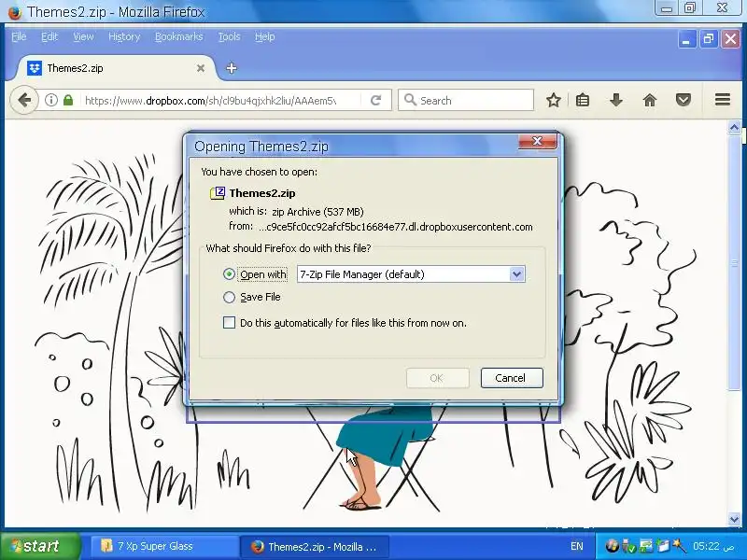Open the Bookmarks menu
Screen dimensions: 747x560
(178, 36)
